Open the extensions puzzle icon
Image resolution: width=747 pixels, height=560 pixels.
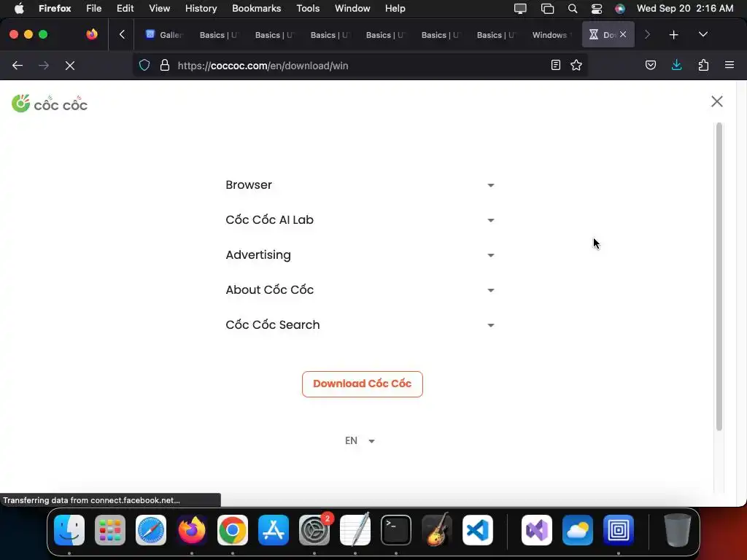(703, 65)
